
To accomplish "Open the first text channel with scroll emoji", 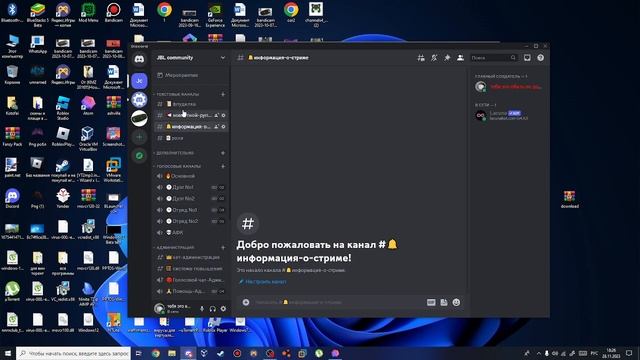I will [191, 104].
